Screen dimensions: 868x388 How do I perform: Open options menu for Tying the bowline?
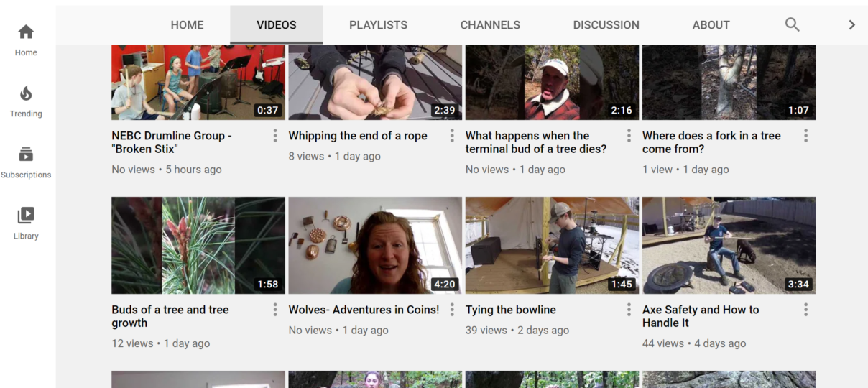pyautogui.click(x=629, y=310)
